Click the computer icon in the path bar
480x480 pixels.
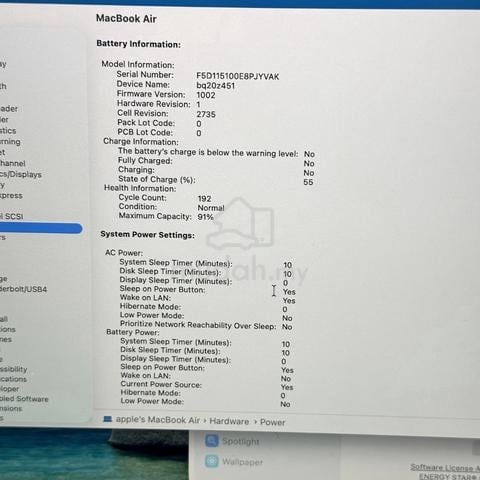pos(108,419)
